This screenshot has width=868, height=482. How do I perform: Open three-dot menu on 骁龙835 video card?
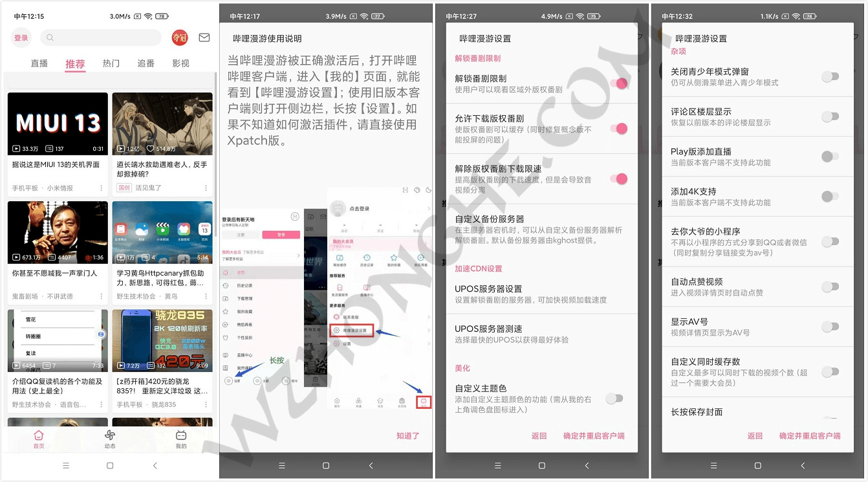[x=206, y=405]
